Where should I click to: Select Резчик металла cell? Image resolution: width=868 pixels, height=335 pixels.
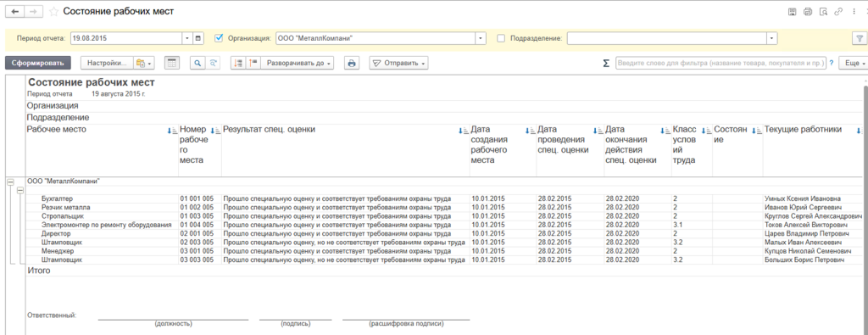click(x=65, y=208)
